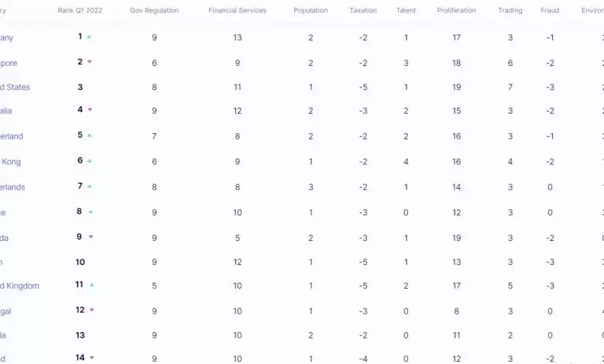Click the green up arrow beside rank 1
This screenshot has width=604, height=364.
point(90,36)
